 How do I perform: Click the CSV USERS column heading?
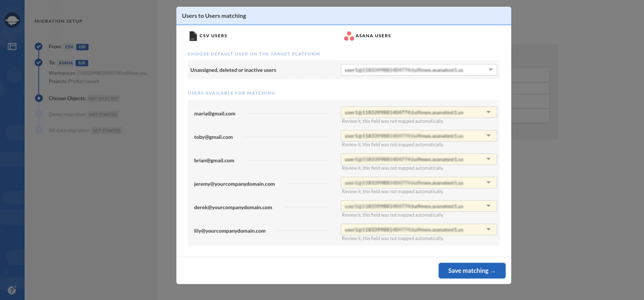[213, 36]
